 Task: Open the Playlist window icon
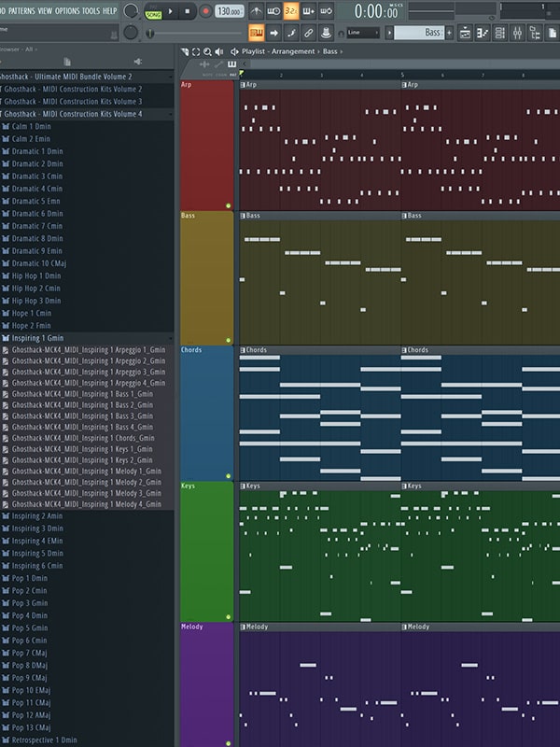coord(465,33)
